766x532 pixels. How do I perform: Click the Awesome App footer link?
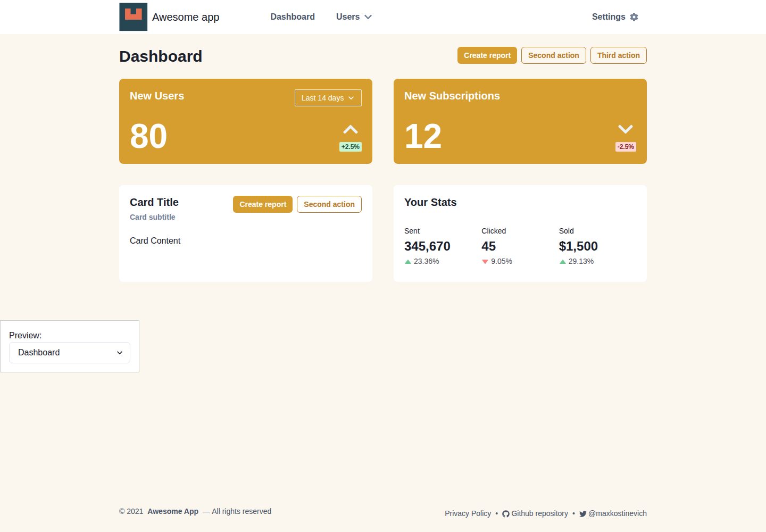click(x=173, y=511)
